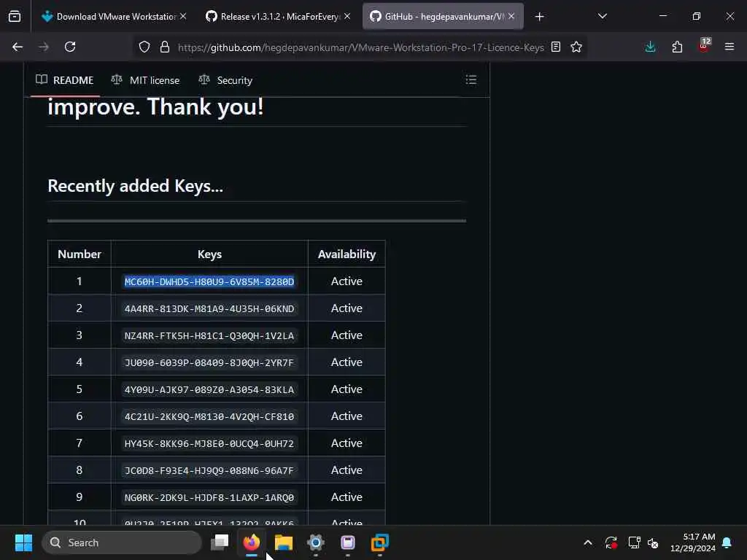Click row number 7 cell
This screenshot has width=747, height=560.
tap(79, 443)
